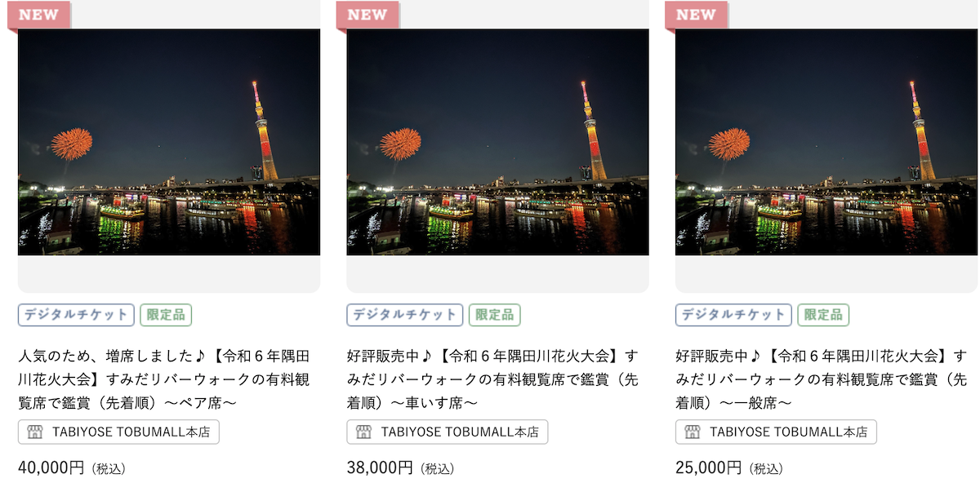Visit TABIYOSE TOBUMALL本店 under the 25,000円 item
980x483 pixels.
(x=776, y=432)
